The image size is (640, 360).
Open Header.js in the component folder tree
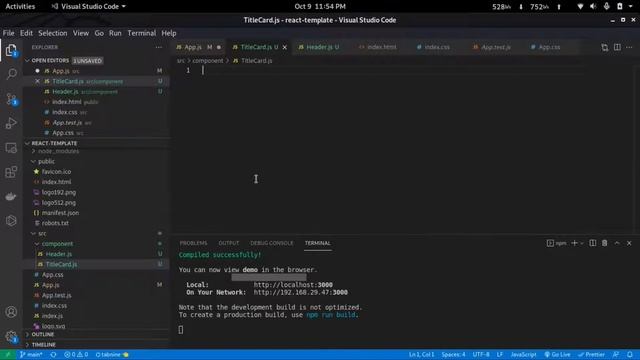click(59, 254)
